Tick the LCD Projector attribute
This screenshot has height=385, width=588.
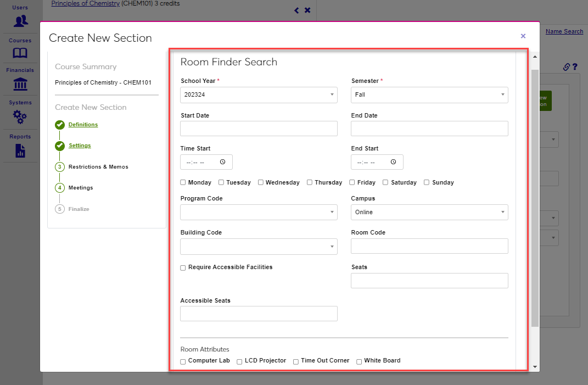point(240,361)
